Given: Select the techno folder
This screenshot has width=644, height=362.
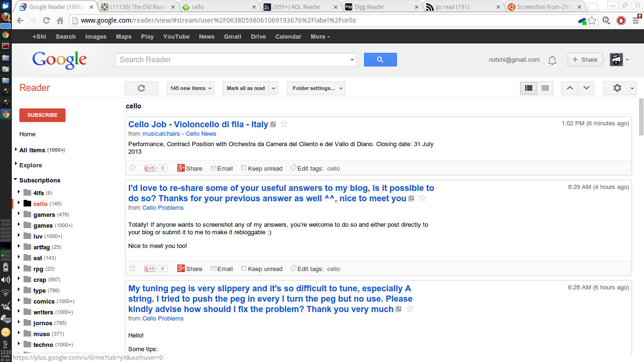Looking at the screenshot, I should click(43, 345).
